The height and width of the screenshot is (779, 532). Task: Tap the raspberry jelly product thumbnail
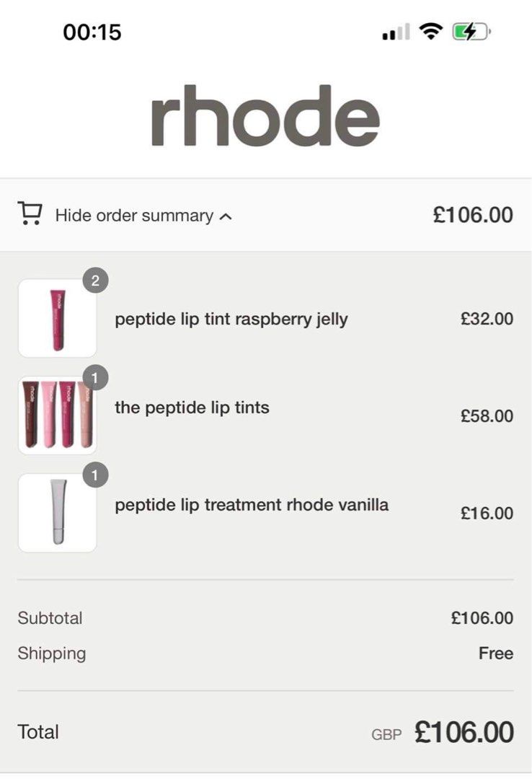click(x=58, y=318)
